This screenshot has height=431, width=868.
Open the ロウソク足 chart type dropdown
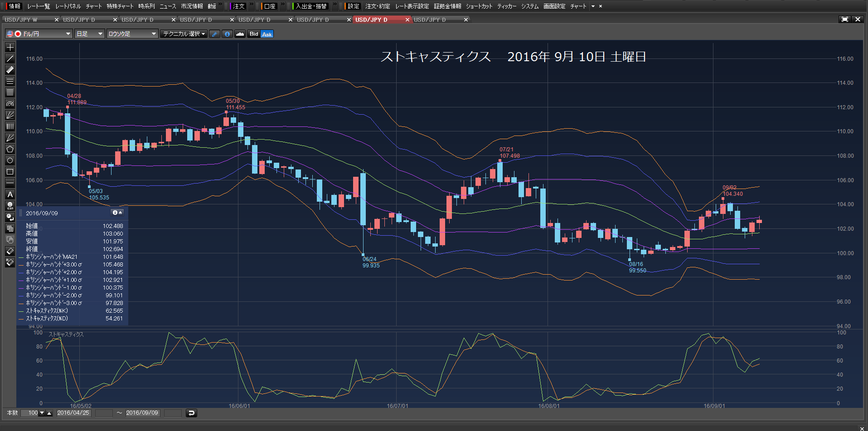click(132, 34)
